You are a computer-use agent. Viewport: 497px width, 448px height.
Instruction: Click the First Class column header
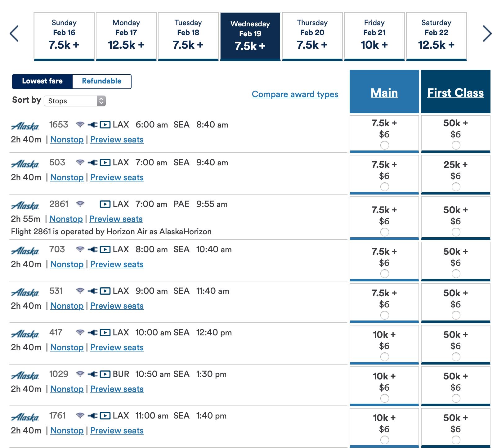coord(455,92)
